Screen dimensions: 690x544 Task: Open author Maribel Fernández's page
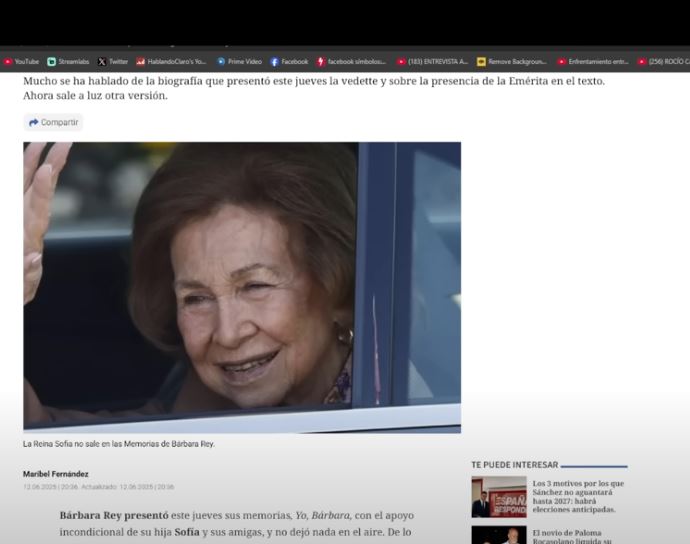pyautogui.click(x=55, y=474)
